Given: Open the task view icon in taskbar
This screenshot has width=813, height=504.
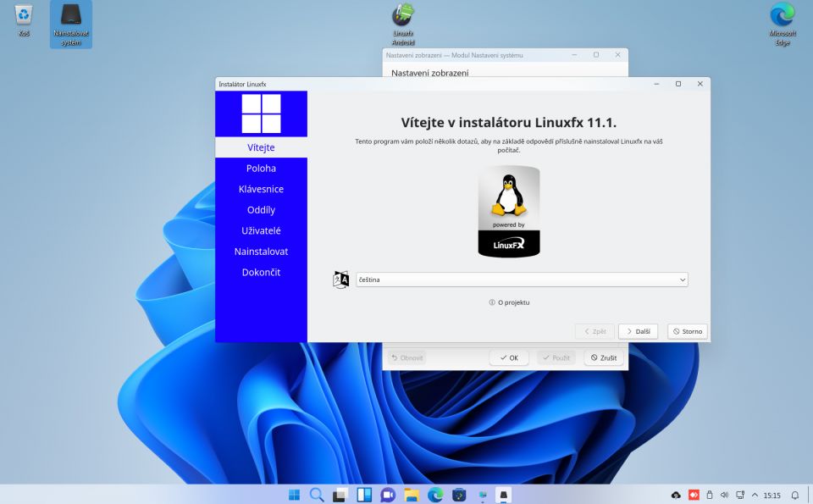Looking at the screenshot, I should [x=340, y=495].
